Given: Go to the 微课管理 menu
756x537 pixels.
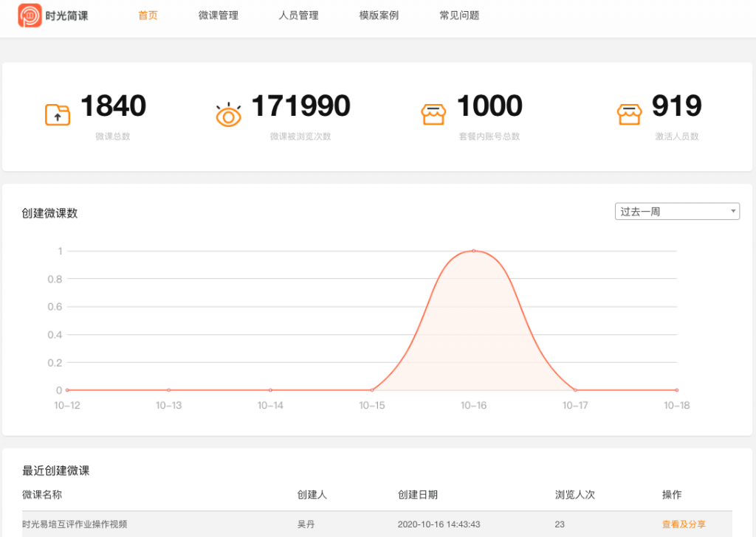Looking at the screenshot, I should 219,15.
